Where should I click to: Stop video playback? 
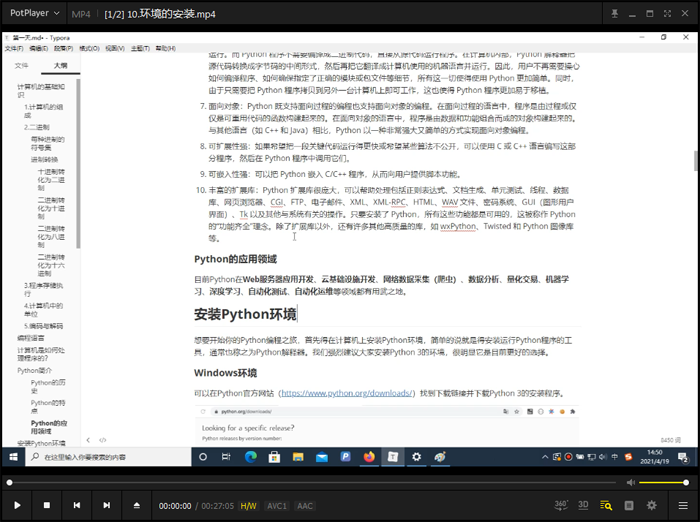point(47,506)
